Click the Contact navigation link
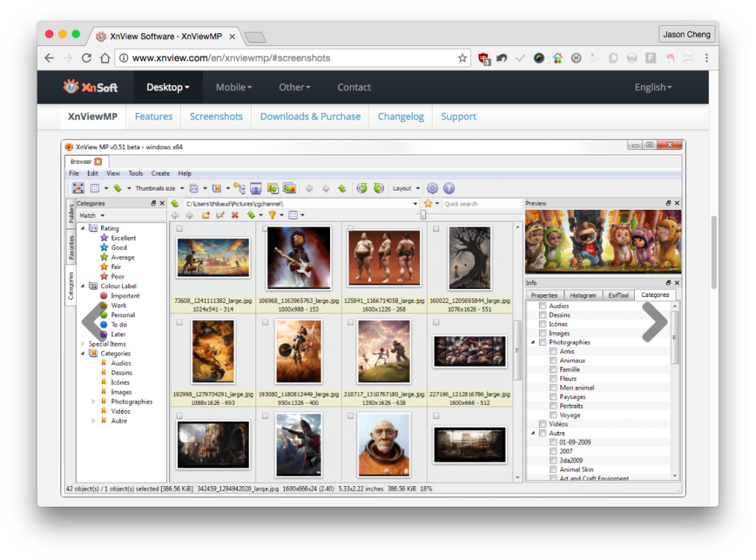Viewport: 756px width, 560px height. point(354,87)
